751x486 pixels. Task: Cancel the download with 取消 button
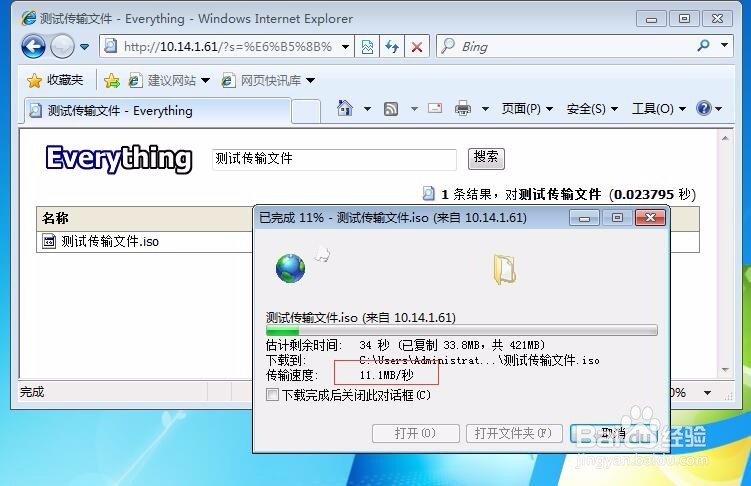614,433
